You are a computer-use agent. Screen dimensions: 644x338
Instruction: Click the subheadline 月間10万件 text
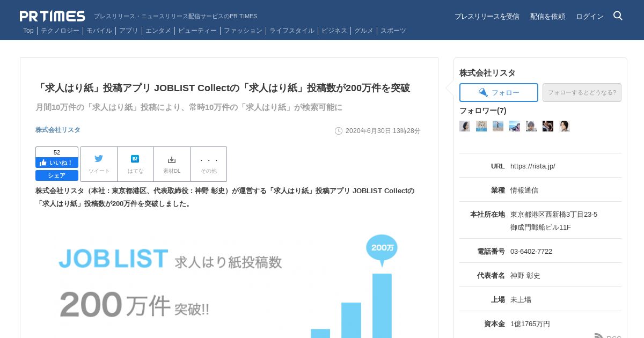[189, 107]
